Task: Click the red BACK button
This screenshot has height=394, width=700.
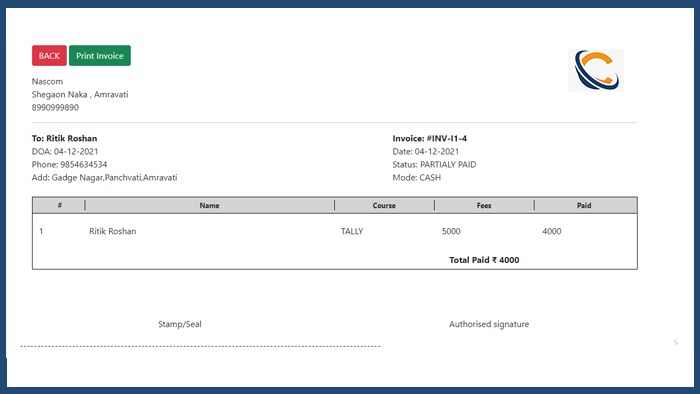Action: (x=49, y=55)
